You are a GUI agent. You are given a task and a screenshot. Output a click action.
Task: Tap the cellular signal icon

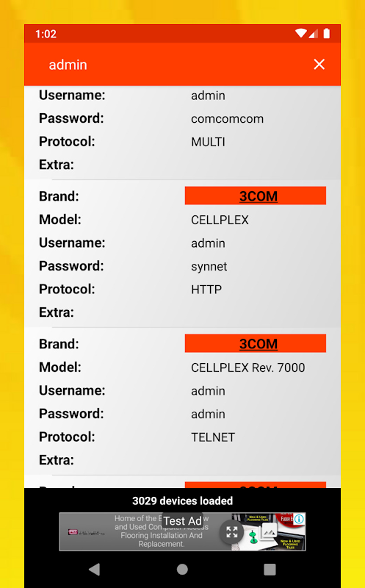pos(314,34)
